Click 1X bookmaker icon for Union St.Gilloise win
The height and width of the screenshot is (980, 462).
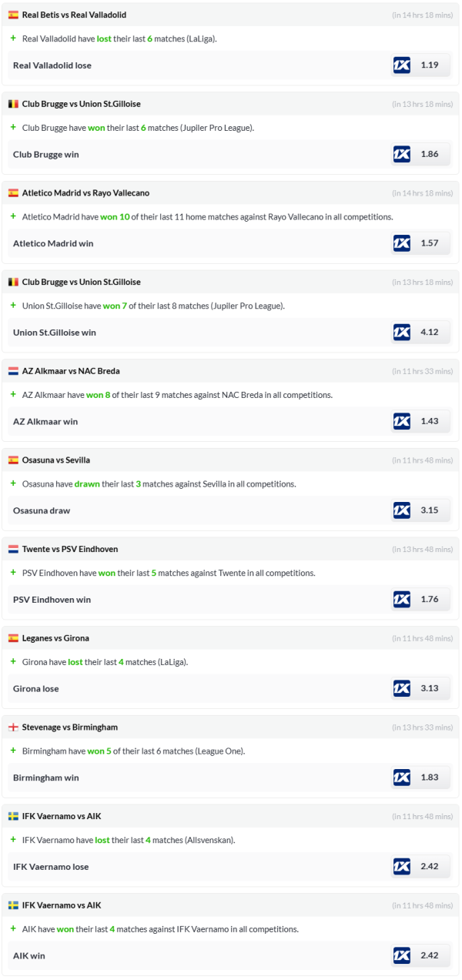[401, 333]
